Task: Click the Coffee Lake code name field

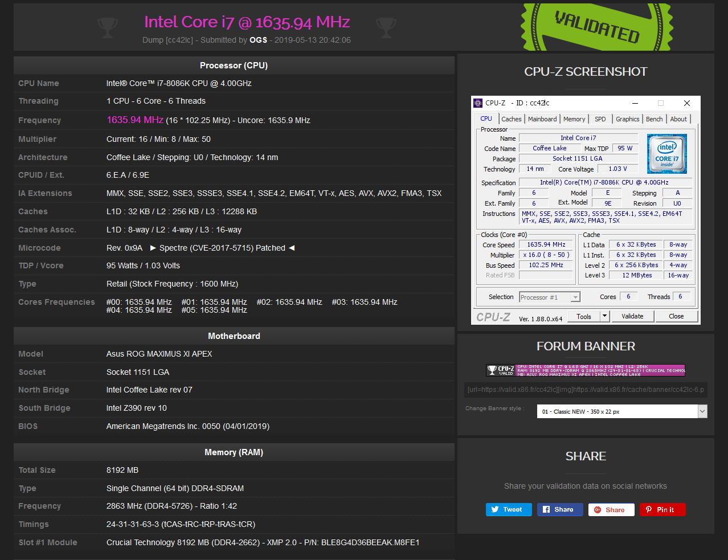Action: (550, 148)
